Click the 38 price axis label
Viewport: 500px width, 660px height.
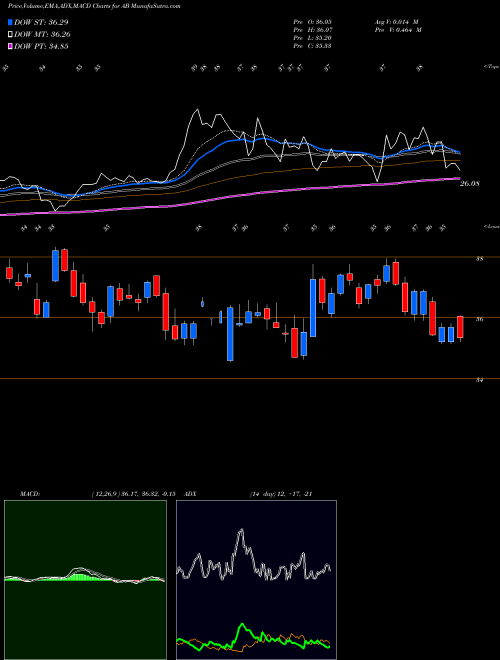click(479, 259)
